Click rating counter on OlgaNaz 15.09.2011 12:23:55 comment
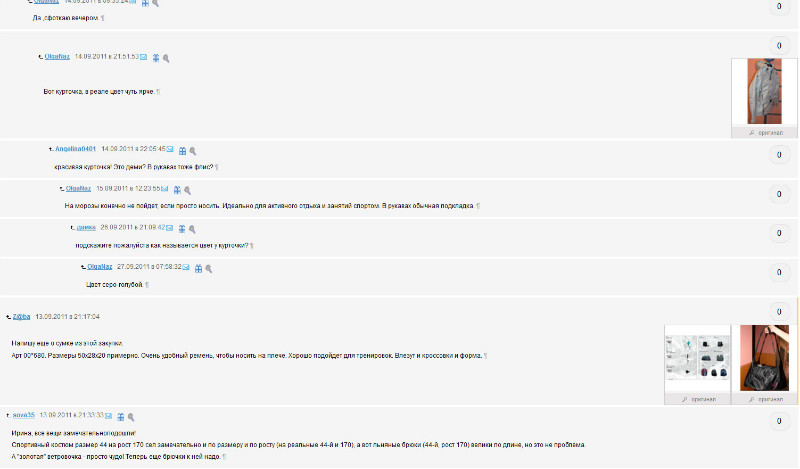This screenshot has width=800, height=469. click(779, 194)
